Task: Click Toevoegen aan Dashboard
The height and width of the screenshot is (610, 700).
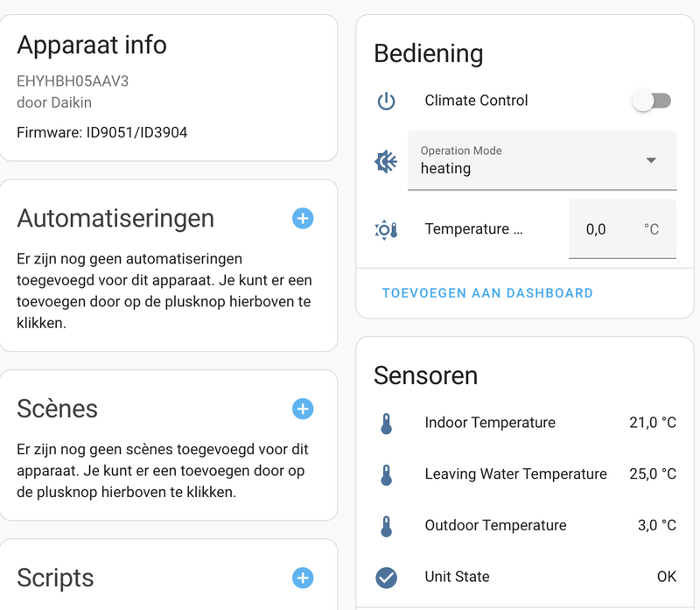Action: [x=487, y=293]
